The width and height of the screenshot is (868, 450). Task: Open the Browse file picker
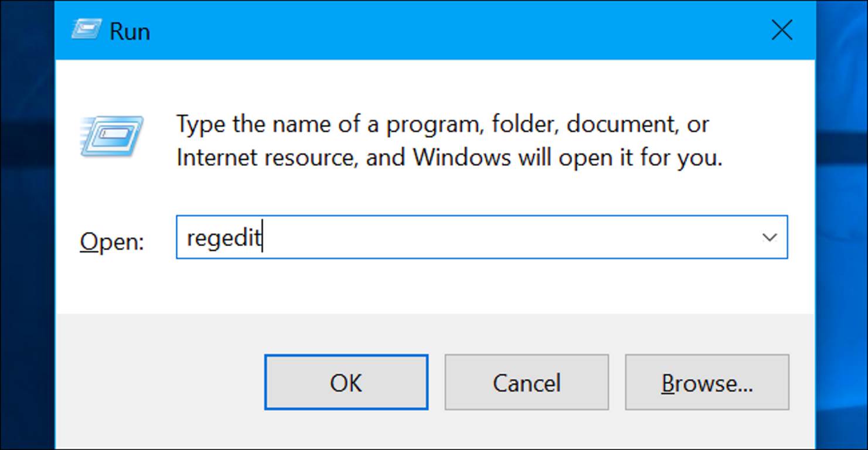(707, 382)
